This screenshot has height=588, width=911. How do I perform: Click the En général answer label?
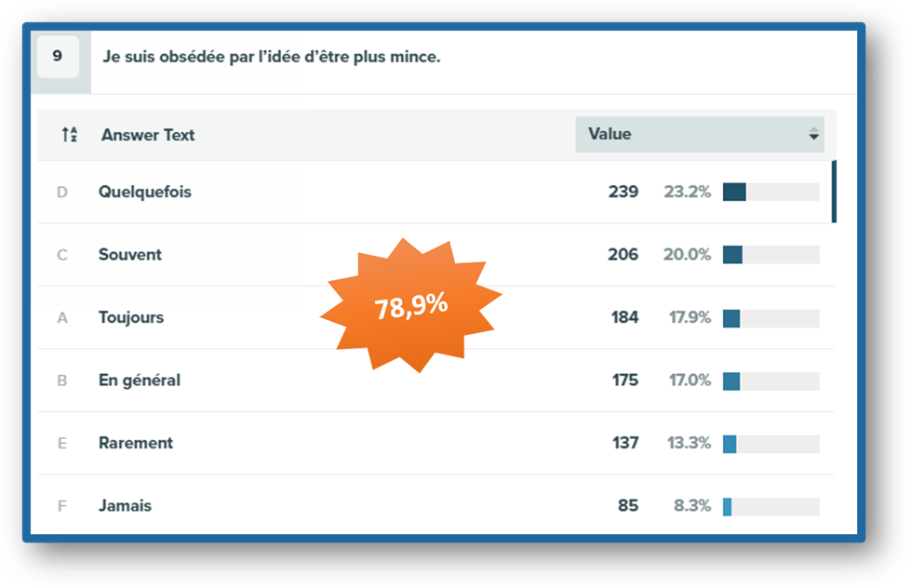tap(140, 380)
